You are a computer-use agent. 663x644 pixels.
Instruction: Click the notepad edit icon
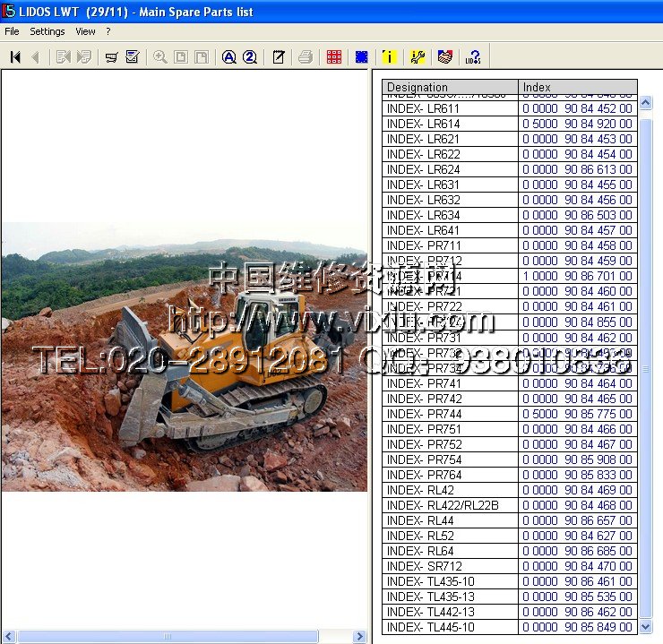(279, 57)
